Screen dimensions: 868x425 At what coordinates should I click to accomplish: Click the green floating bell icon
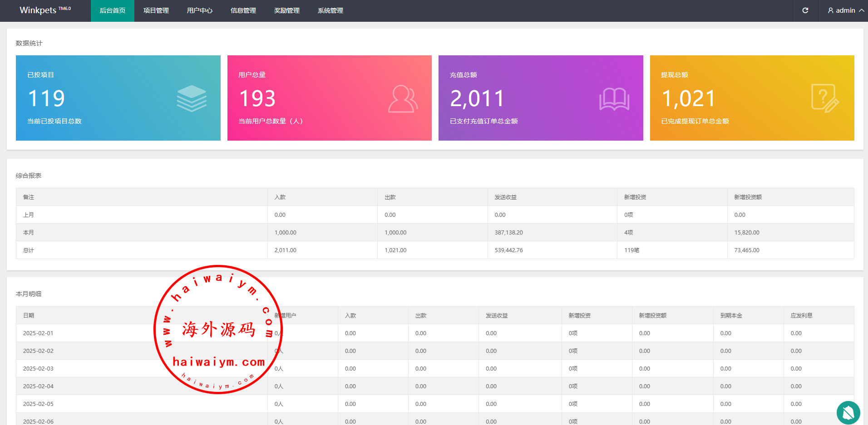(848, 412)
